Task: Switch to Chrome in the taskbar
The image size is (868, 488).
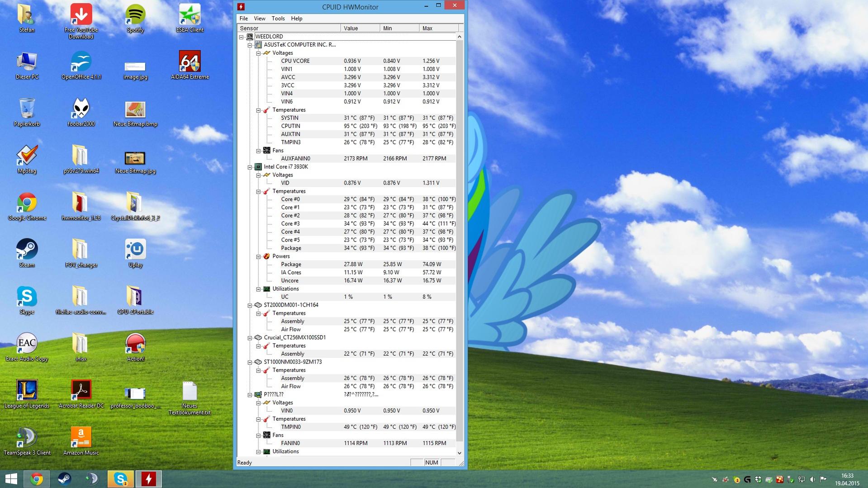Action: (x=37, y=479)
